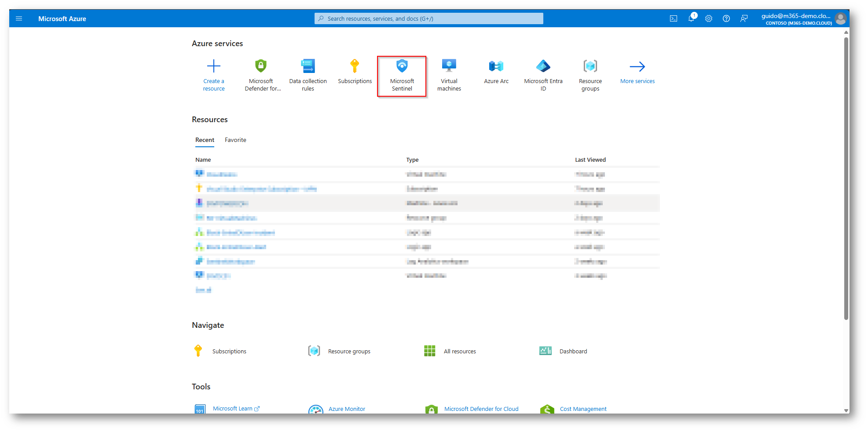The width and height of the screenshot is (868, 432).
Task: Sort by the Last Viewed column header
Action: (590, 160)
